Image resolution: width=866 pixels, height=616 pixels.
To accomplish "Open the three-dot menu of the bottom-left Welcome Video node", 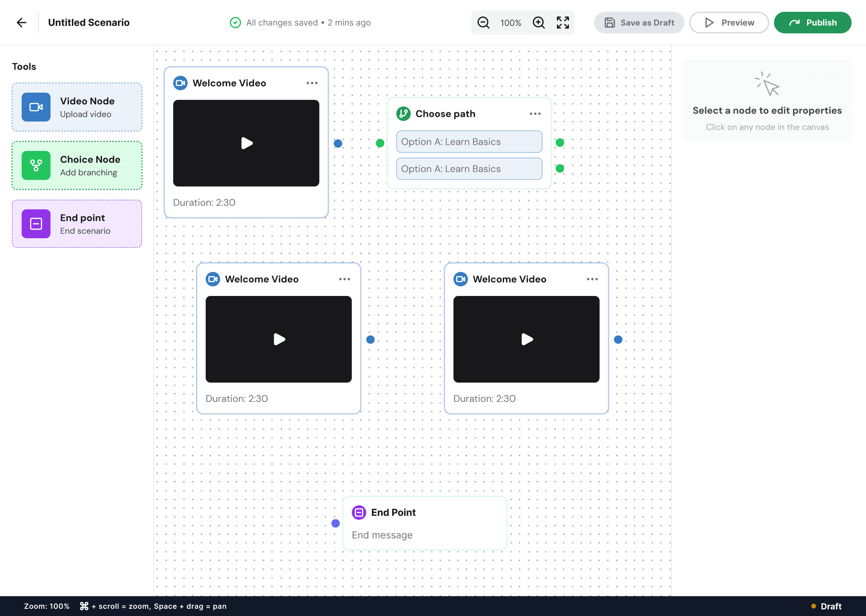I will pos(344,279).
